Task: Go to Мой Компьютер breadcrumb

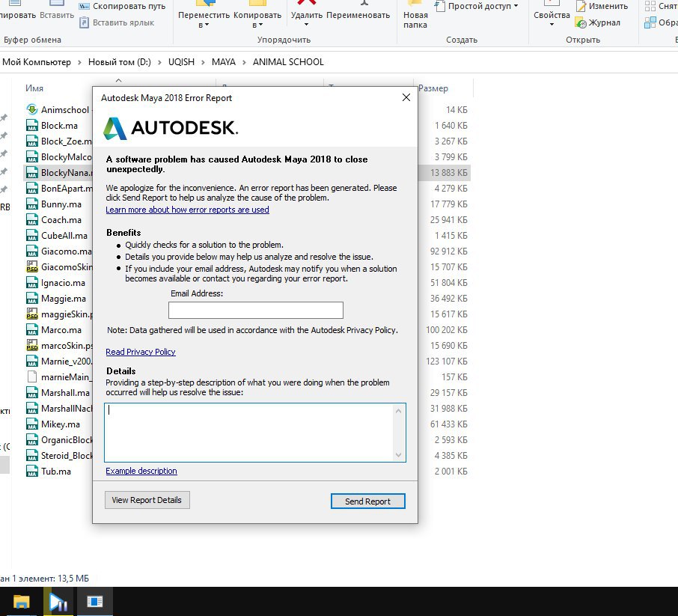Action: pos(37,62)
